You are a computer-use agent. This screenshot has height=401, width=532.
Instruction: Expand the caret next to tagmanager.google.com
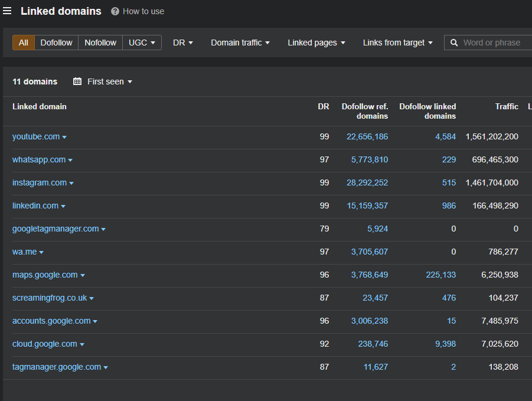click(106, 368)
